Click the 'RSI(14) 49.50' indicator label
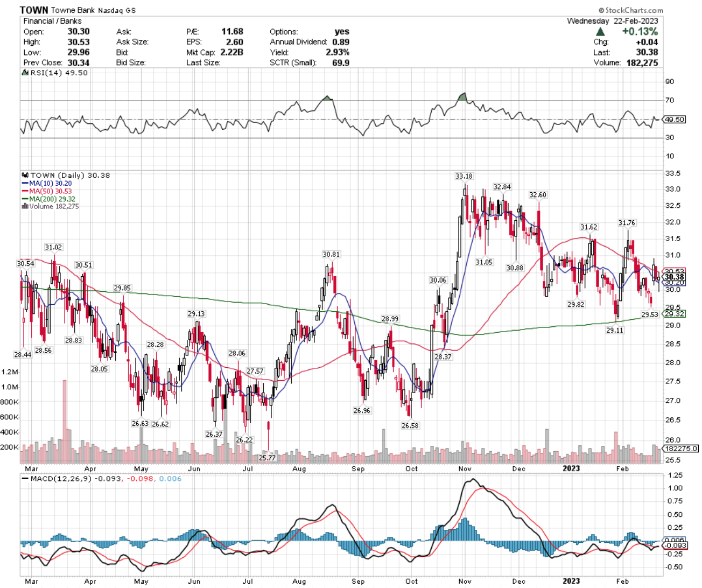The width and height of the screenshot is (702, 588). click(58, 73)
